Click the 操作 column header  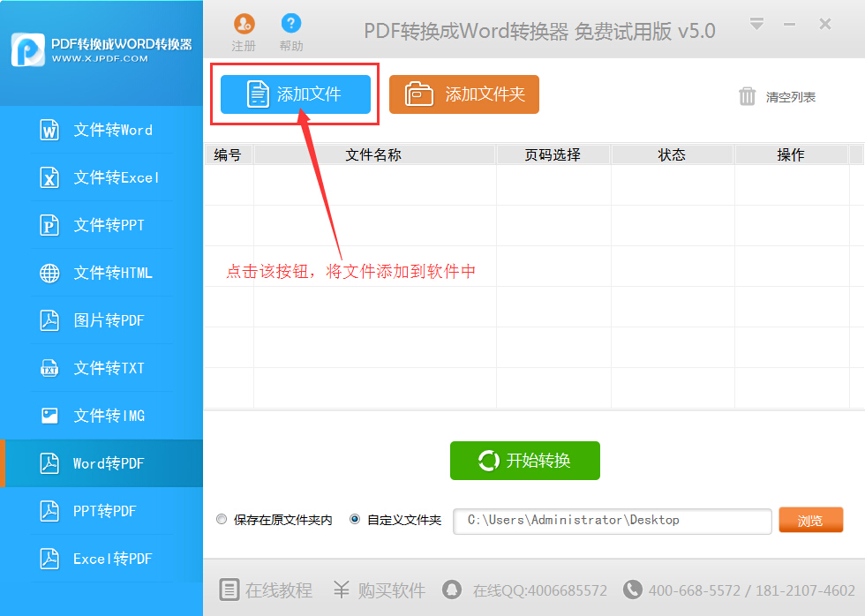pyautogui.click(x=791, y=155)
